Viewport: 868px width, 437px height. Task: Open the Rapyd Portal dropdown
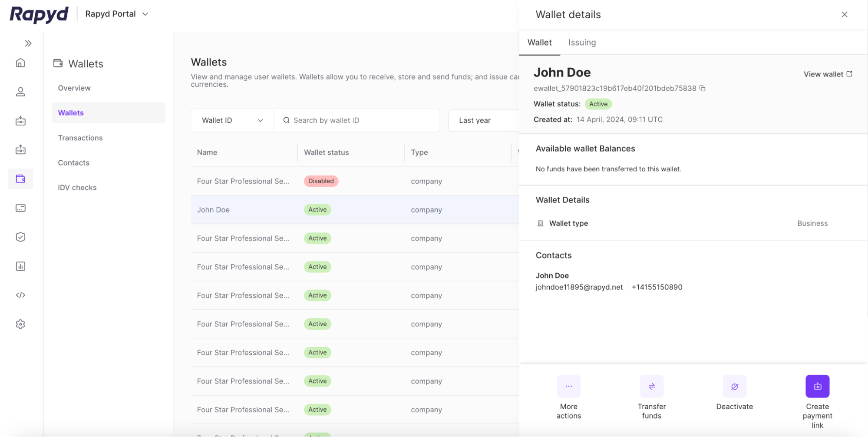pyautogui.click(x=117, y=14)
